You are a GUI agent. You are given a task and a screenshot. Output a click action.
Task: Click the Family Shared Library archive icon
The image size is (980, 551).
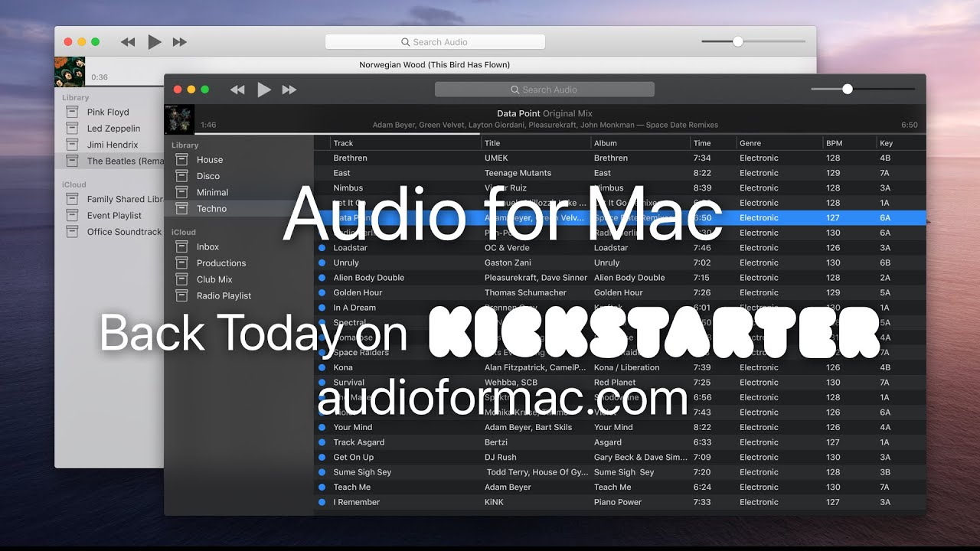coord(73,199)
